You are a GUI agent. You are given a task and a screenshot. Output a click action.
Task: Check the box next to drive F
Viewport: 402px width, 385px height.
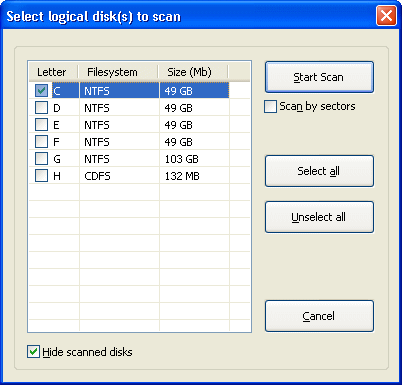click(41, 141)
